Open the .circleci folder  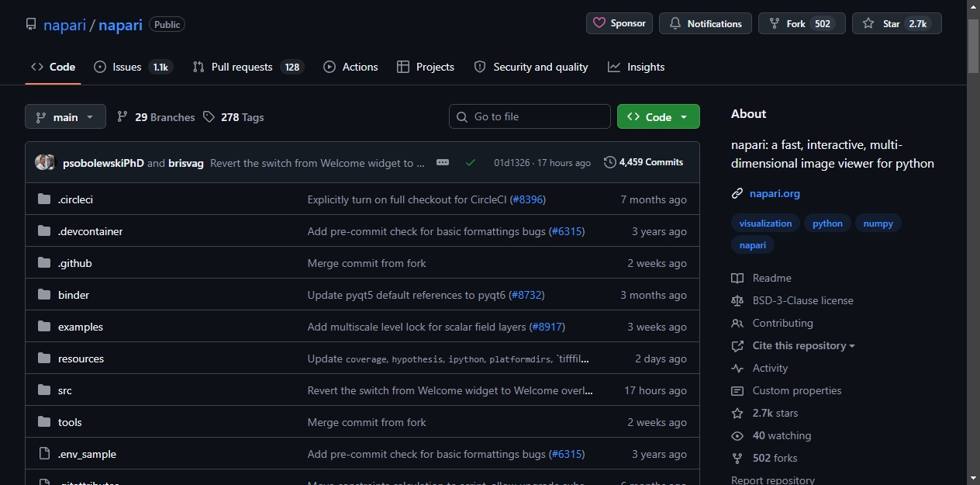[75, 199]
